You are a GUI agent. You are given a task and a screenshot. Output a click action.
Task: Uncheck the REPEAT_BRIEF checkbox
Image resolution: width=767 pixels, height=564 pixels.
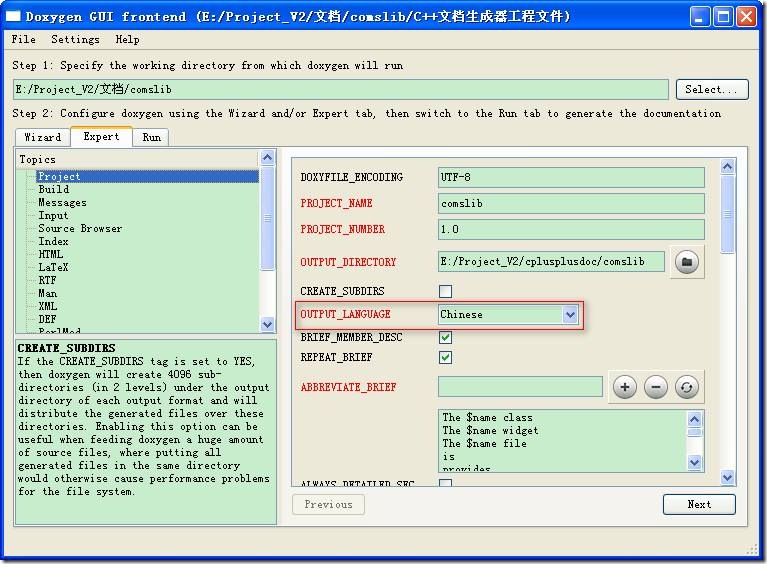pyautogui.click(x=445, y=357)
